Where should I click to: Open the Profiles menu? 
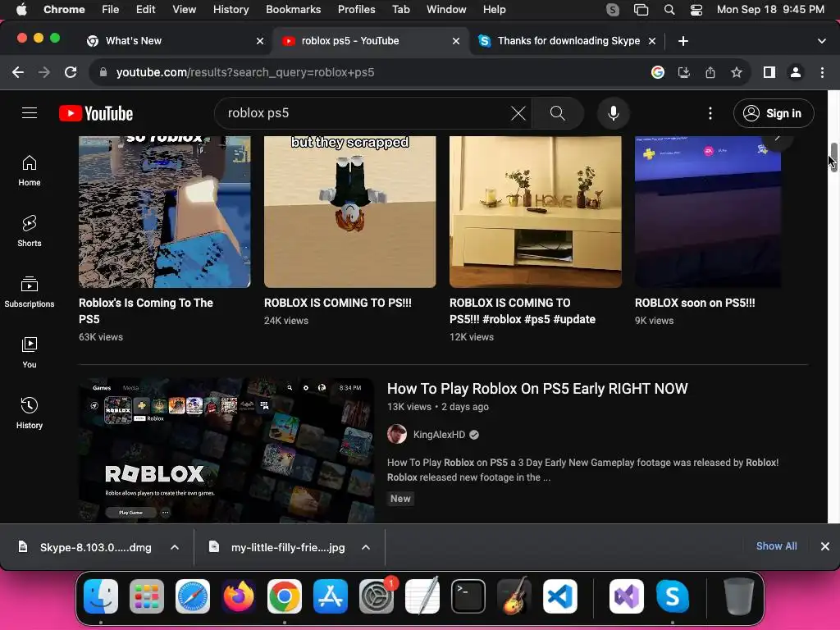[x=356, y=10]
